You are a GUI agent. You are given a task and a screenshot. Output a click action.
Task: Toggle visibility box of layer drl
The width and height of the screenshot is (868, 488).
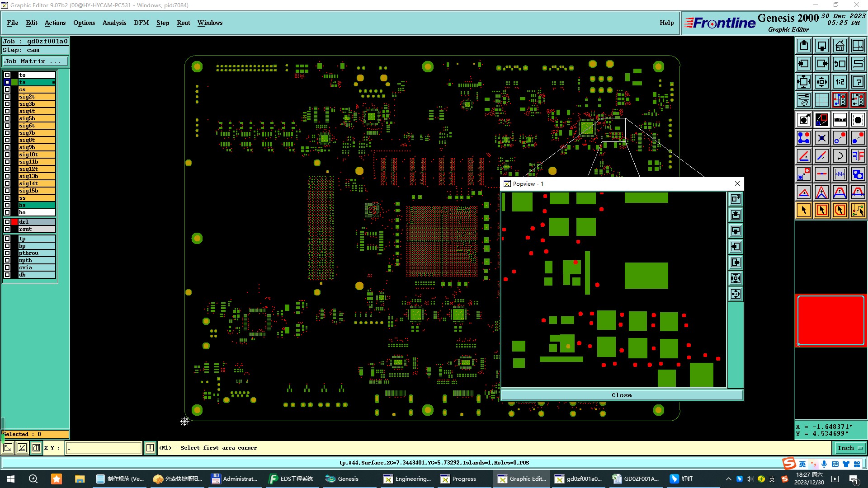(x=7, y=222)
